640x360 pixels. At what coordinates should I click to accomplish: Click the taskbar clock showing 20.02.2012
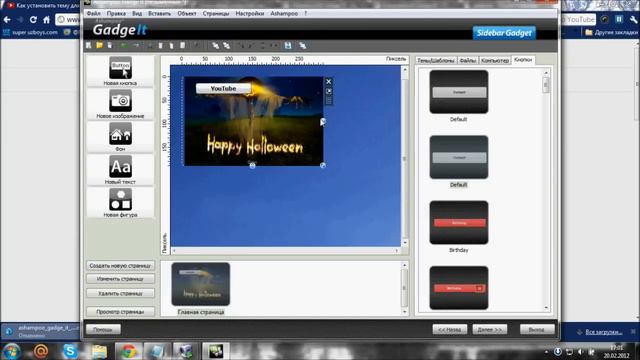coord(617,351)
